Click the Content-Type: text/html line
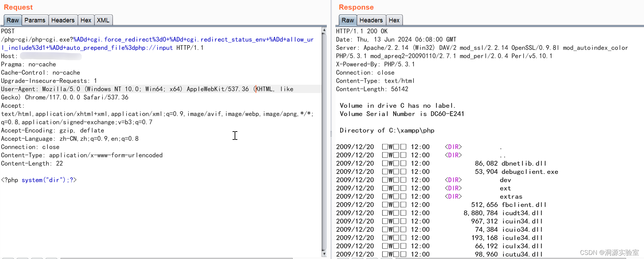The width and height of the screenshot is (644, 259). (x=375, y=81)
